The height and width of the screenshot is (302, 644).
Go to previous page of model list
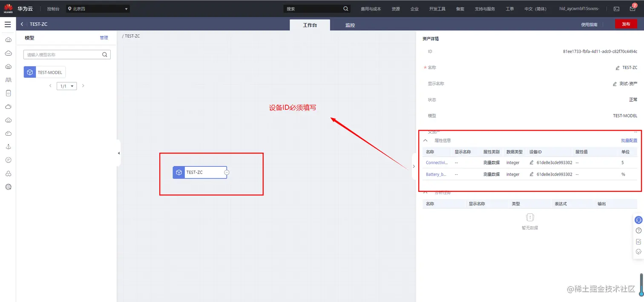50,86
